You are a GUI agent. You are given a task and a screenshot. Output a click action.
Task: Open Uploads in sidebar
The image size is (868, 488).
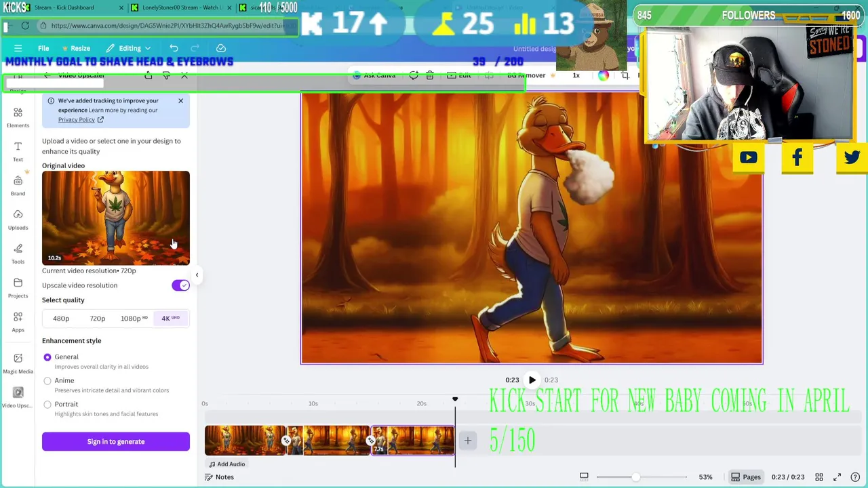(18, 219)
